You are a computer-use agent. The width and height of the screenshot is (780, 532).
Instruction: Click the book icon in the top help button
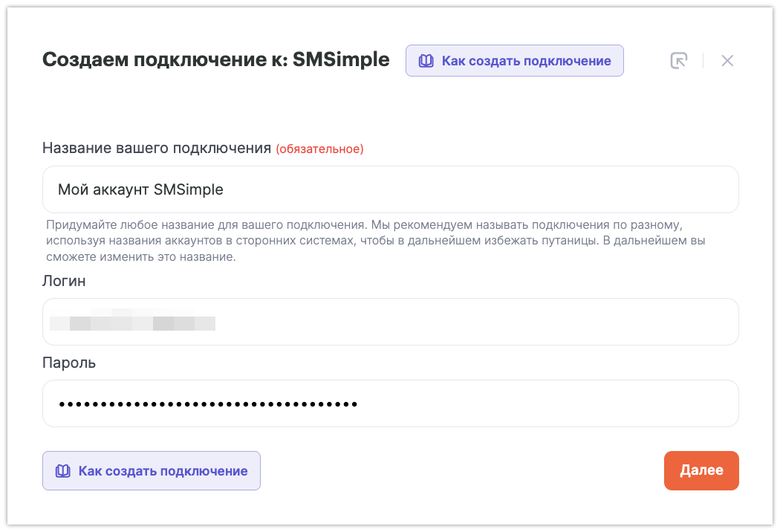pos(426,61)
